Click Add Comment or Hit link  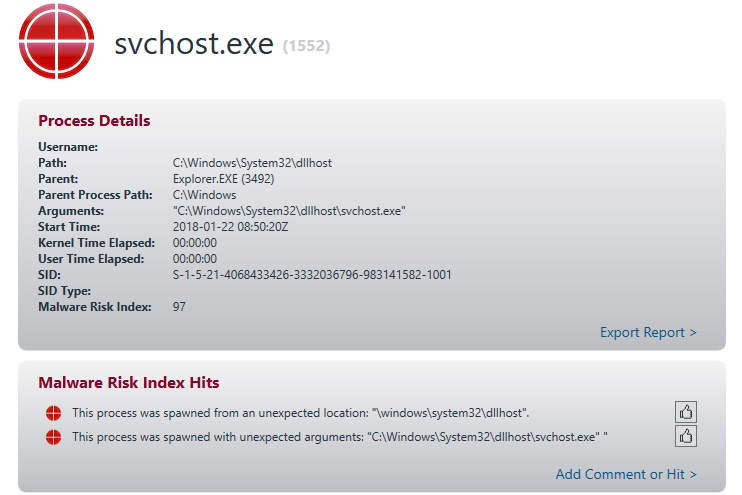tap(626, 474)
